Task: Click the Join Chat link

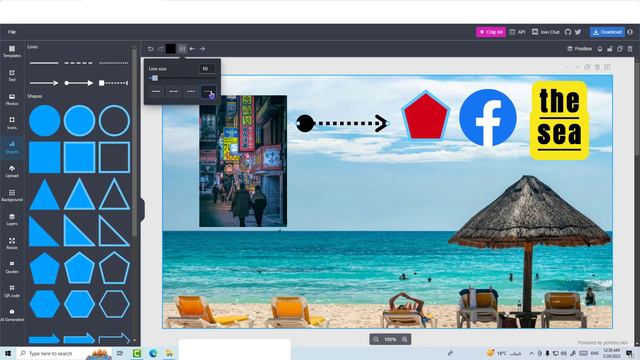Action: pos(545,32)
